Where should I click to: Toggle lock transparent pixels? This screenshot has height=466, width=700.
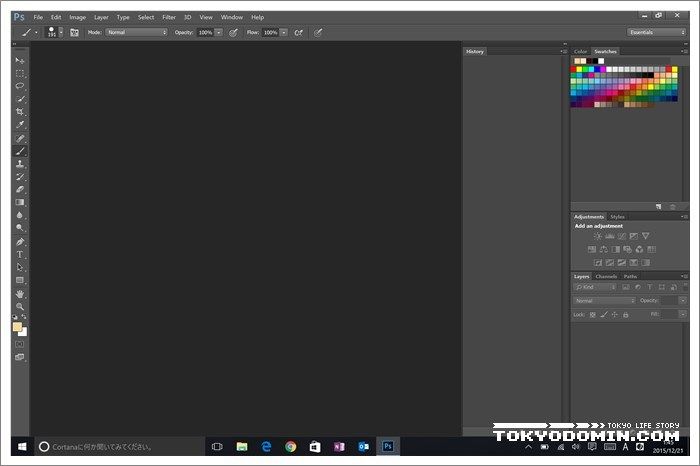592,315
